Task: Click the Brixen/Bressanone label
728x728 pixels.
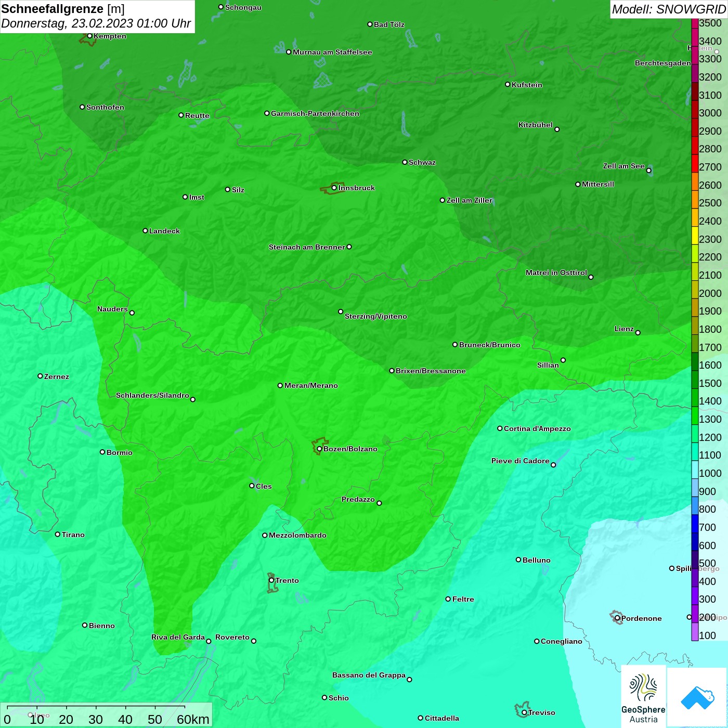Action: [431, 371]
